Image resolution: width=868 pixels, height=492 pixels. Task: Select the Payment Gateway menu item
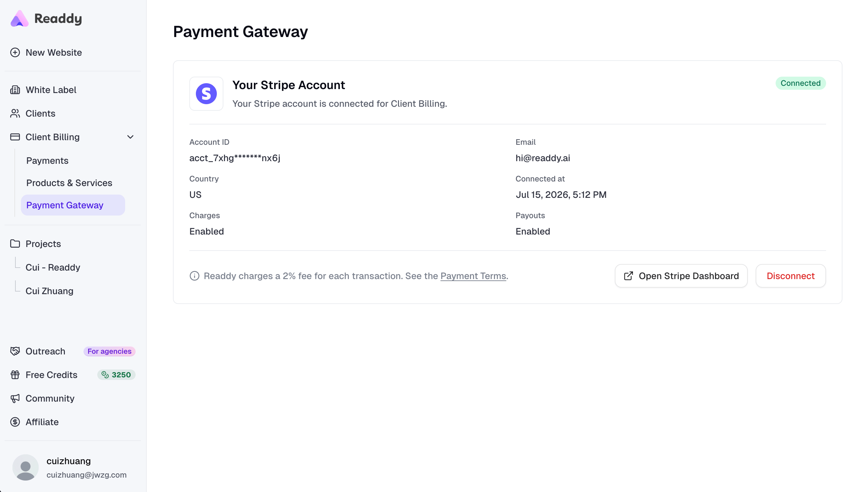(73, 205)
